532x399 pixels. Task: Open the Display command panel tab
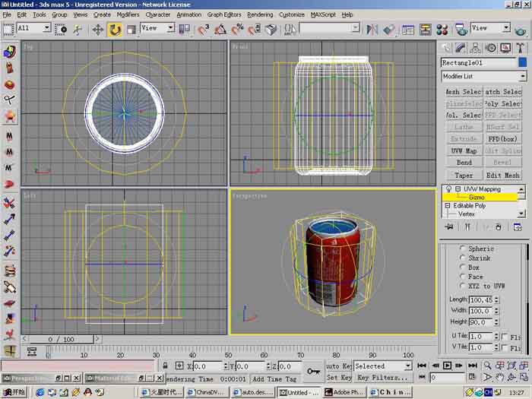tap(505, 48)
